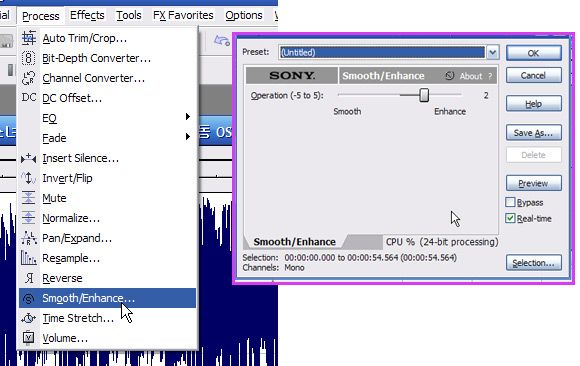The height and width of the screenshot is (366, 580).
Task: Choose Bit-Depth Converter menu entry
Action: click(107, 58)
